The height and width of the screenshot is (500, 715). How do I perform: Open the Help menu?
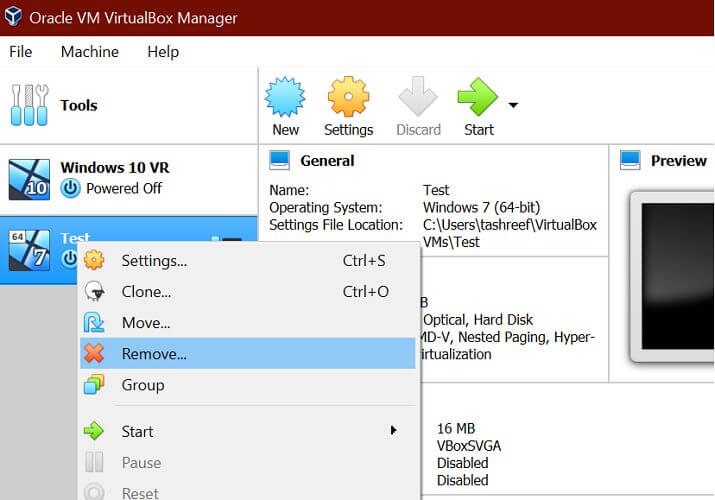(163, 51)
